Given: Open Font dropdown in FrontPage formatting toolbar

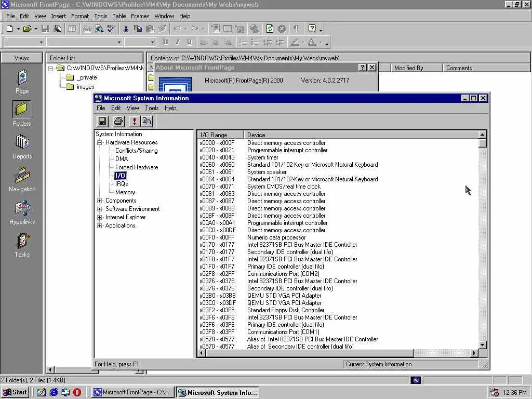Looking at the screenshot, I should [x=119, y=43].
